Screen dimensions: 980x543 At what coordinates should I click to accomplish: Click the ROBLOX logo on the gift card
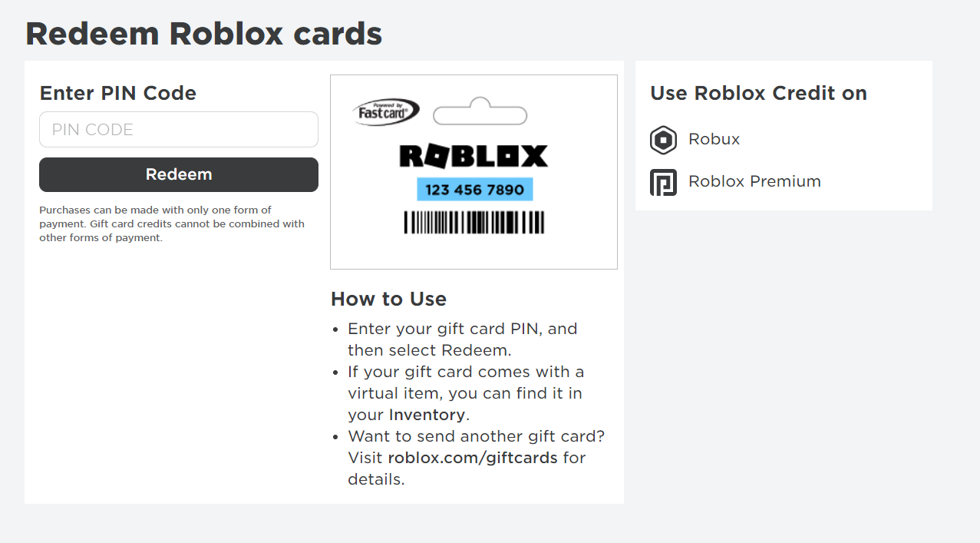474,156
